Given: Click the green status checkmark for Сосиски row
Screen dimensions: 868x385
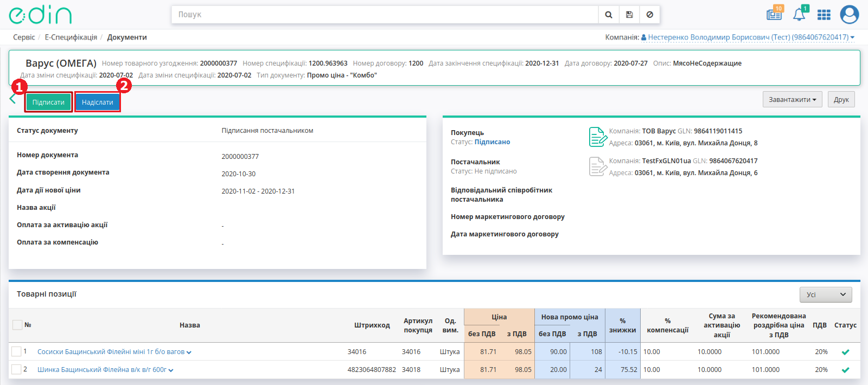Looking at the screenshot, I should tap(845, 352).
